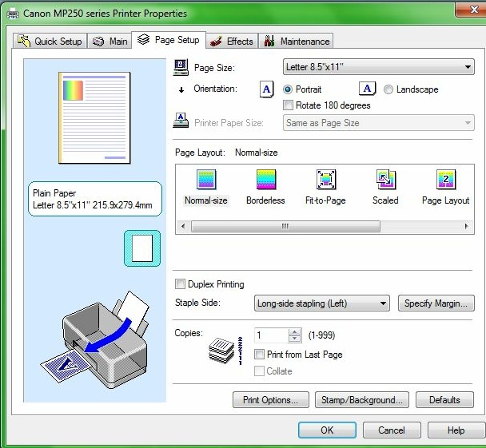Click the Copies number input field

pyautogui.click(x=272, y=335)
